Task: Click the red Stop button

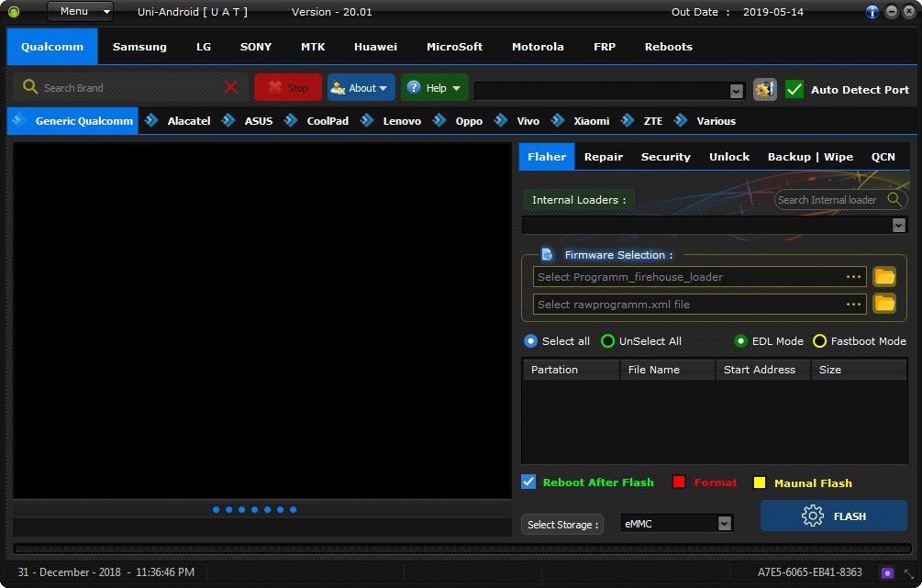Action: (287, 88)
